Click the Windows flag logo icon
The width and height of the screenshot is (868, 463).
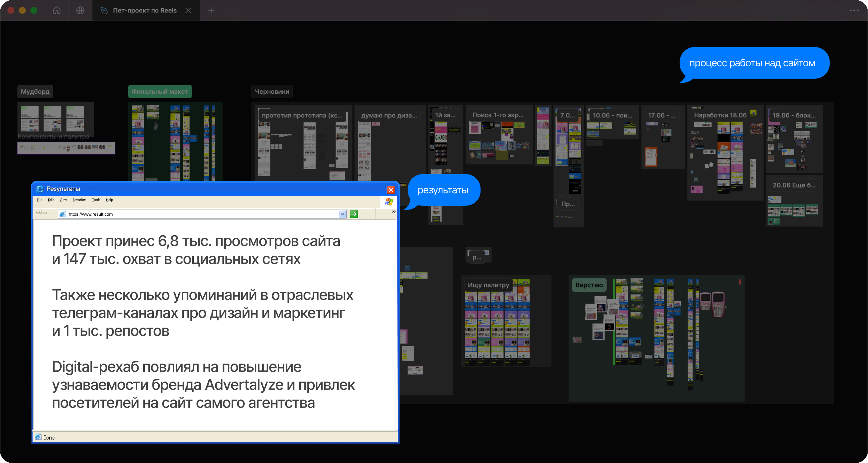coord(389,201)
